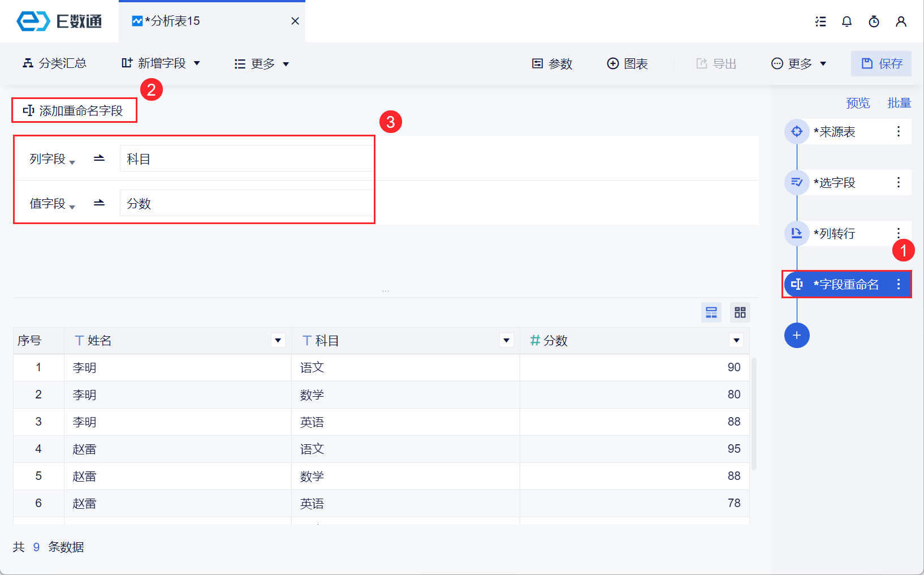Click the blue plus add-step button
This screenshot has height=575, width=924.
[x=797, y=336]
